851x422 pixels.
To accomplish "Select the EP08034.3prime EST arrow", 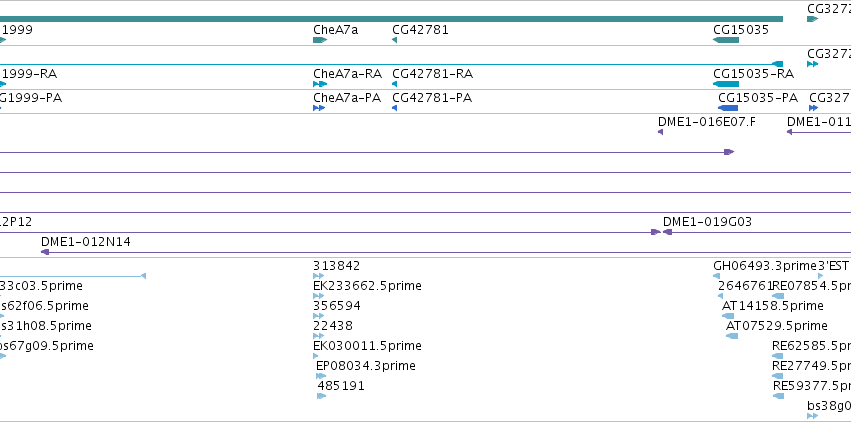I will pyautogui.click(x=321, y=376).
